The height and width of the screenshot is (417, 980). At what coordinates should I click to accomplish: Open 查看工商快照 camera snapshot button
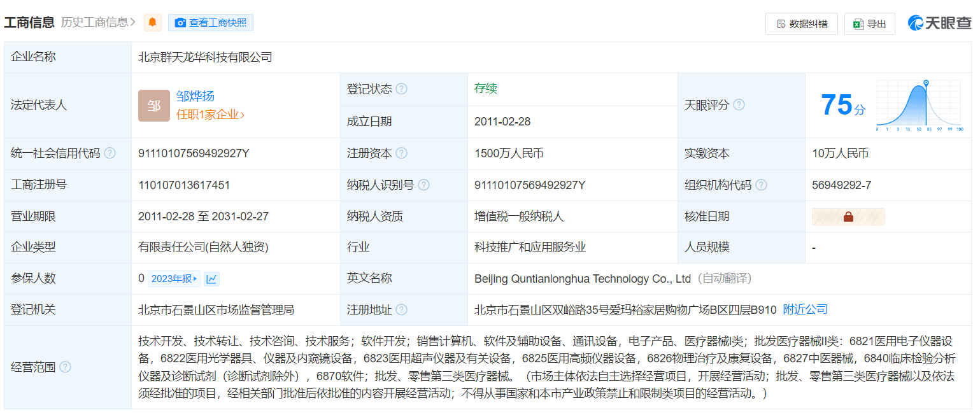tap(211, 23)
